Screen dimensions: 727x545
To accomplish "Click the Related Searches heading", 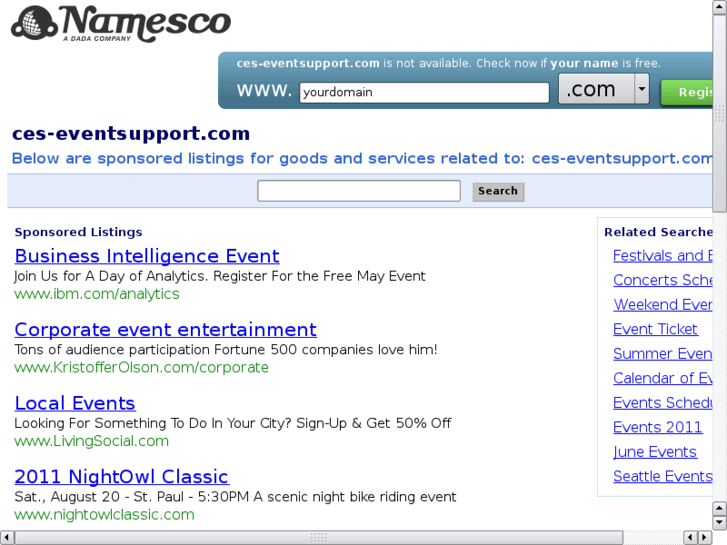I will pos(658,232).
